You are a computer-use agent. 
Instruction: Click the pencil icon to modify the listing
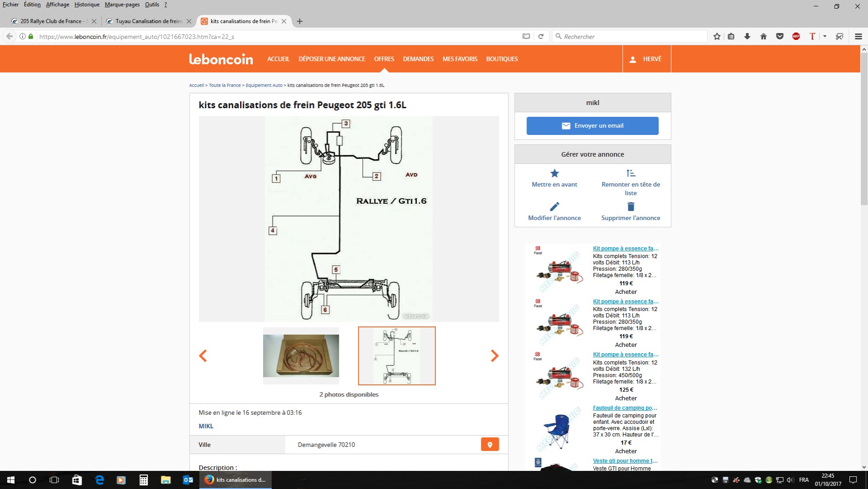(554, 207)
